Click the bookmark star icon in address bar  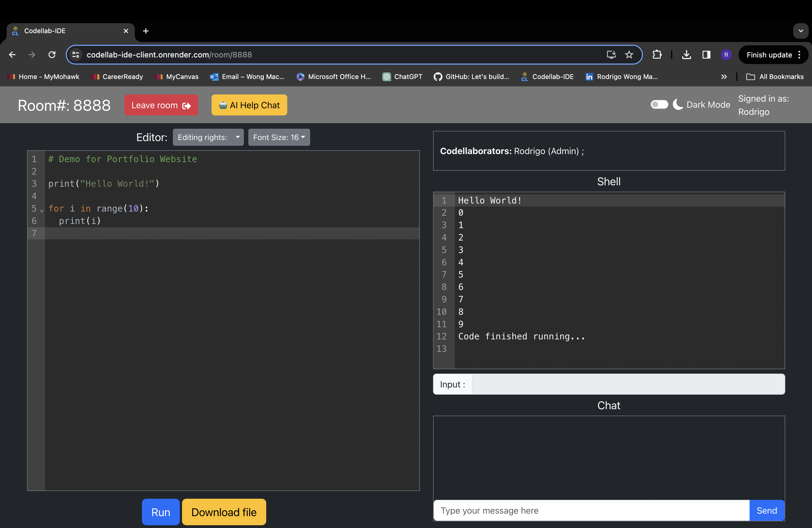pos(629,55)
